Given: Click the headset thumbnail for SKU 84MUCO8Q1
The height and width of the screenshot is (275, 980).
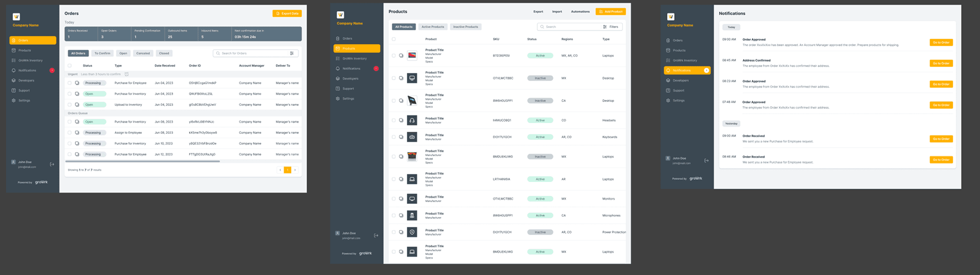Looking at the screenshot, I should (x=412, y=120).
